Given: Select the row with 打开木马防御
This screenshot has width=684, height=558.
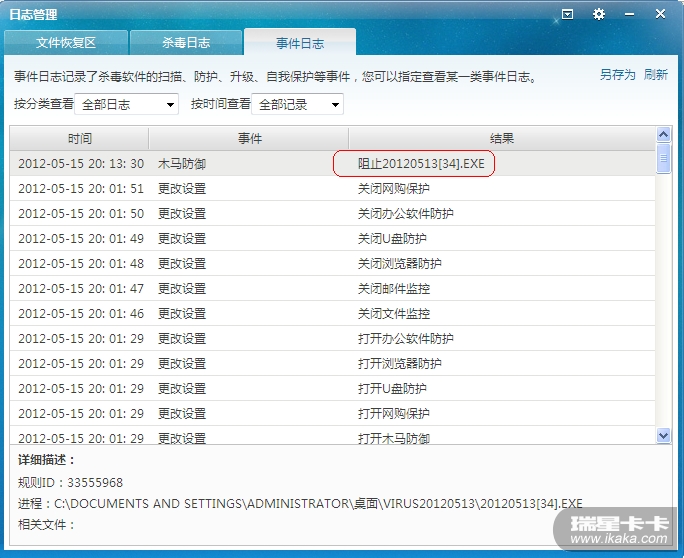Looking at the screenshot, I should [332, 436].
